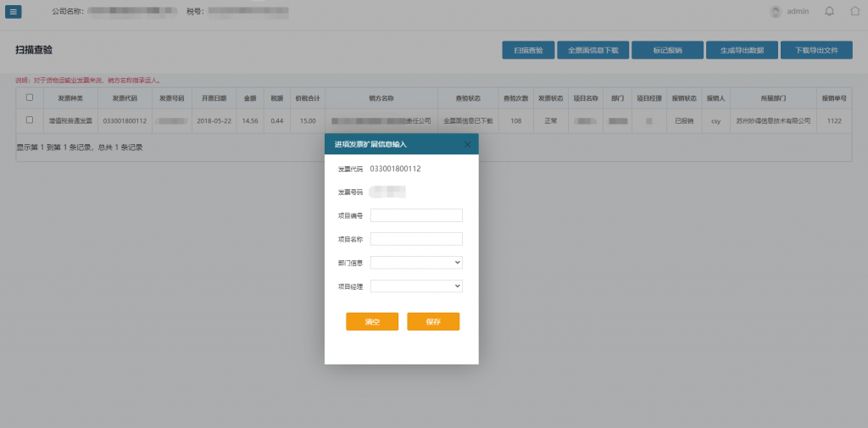This screenshot has height=428, width=868.
Task: Click the admin user avatar icon
Action: point(776,12)
